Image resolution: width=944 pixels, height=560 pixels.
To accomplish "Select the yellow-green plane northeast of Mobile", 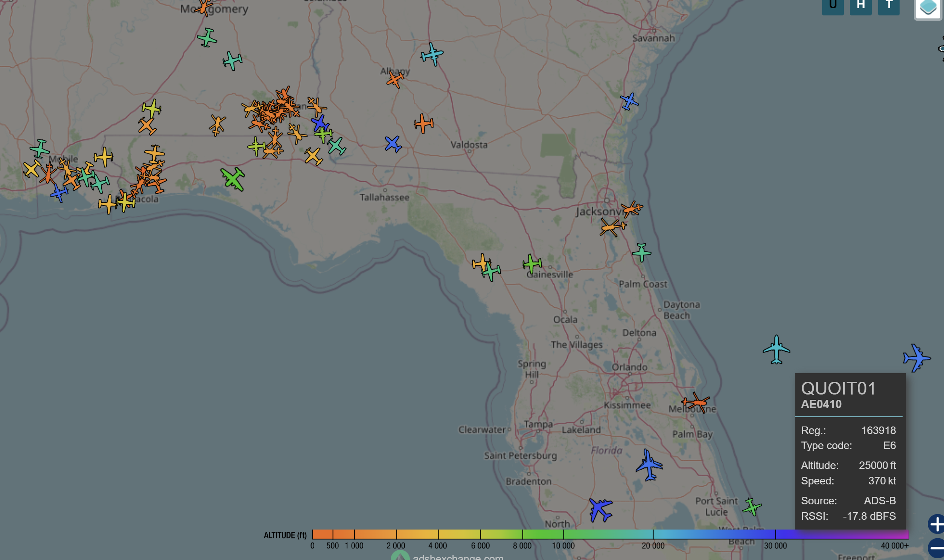I will [152, 109].
